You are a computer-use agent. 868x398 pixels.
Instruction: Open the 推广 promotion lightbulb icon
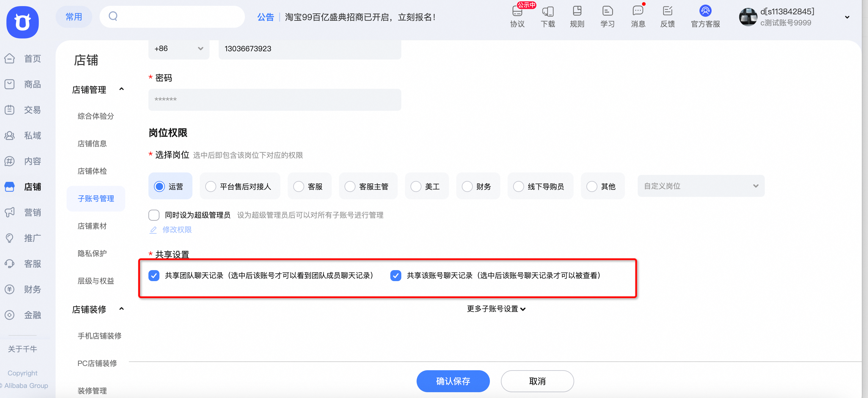point(9,238)
